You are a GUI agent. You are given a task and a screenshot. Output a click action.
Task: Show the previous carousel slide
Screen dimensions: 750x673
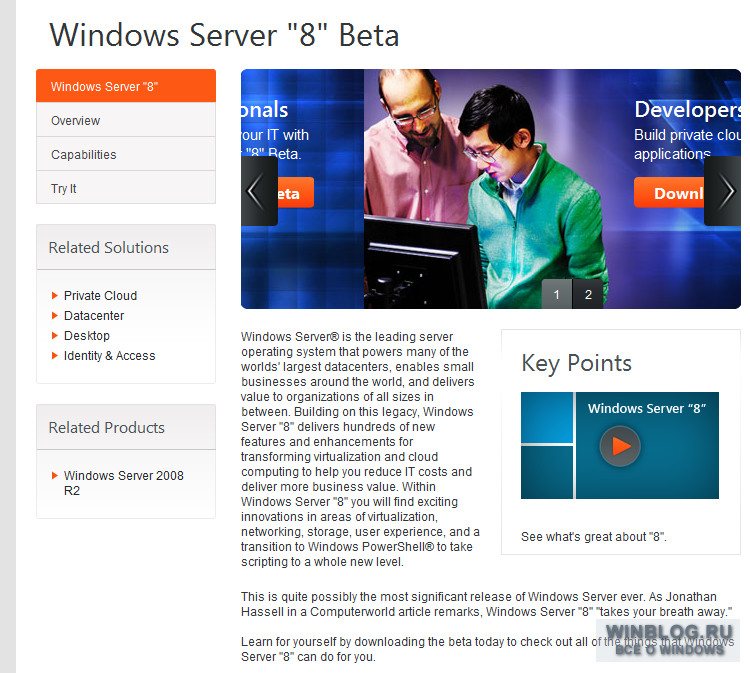[259, 191]
